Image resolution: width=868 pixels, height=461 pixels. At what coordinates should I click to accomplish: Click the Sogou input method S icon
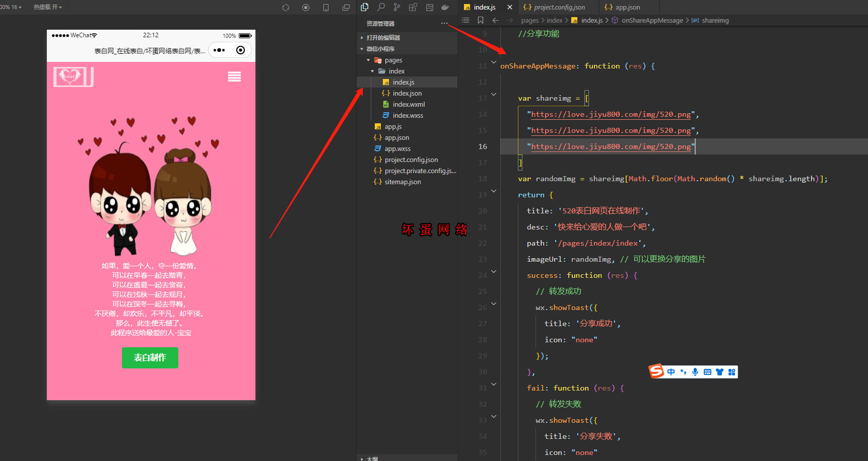coord(656,371)
